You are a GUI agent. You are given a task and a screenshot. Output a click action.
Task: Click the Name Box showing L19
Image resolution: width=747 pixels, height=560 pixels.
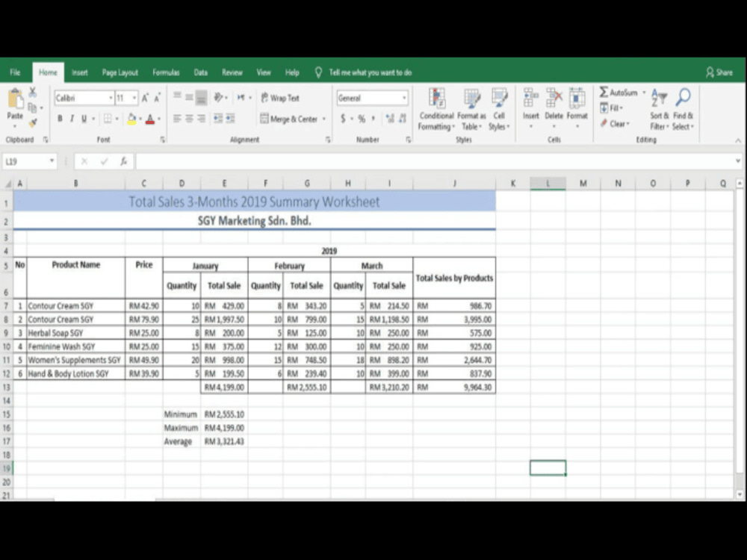coord(30,161)
